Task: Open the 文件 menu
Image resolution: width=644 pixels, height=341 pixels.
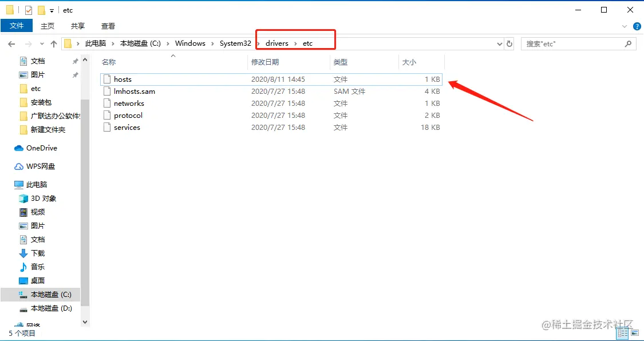Action: point(17,26)
